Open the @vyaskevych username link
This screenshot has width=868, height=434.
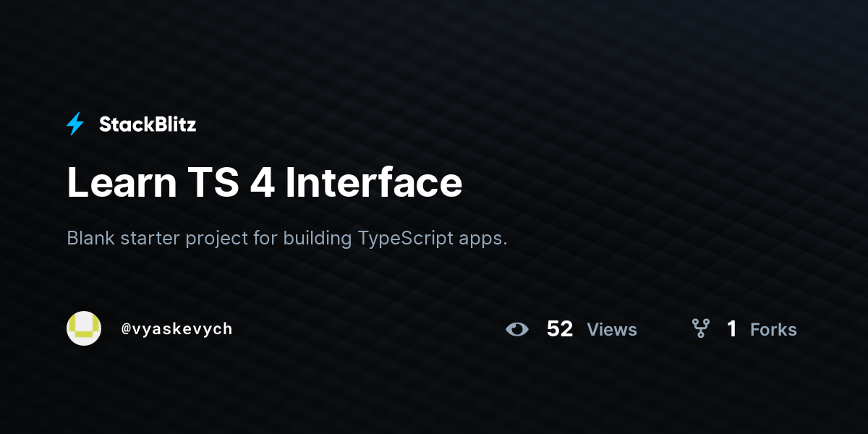pos(177,329)
